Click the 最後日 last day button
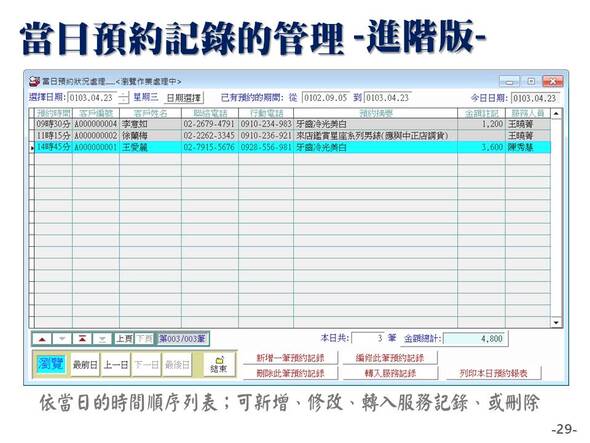590x443 pixels. coord(177,364)
